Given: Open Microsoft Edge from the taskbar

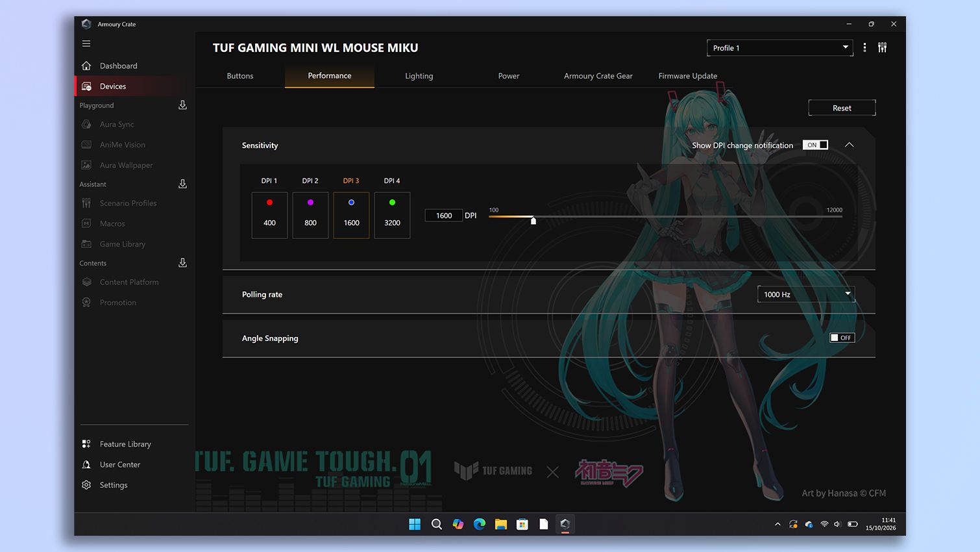Looking at the screenshot, I should tap(480, 524).
